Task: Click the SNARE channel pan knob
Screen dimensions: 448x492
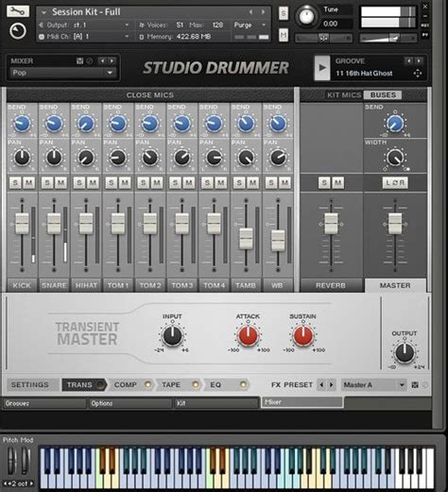Action: [x=54, y=158]
